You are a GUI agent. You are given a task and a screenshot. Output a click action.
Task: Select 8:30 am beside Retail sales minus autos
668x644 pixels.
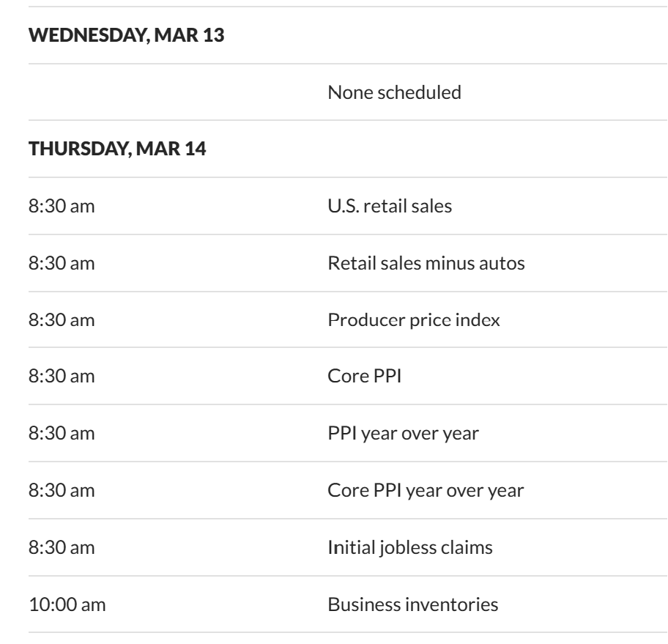[x=61, y=264]
